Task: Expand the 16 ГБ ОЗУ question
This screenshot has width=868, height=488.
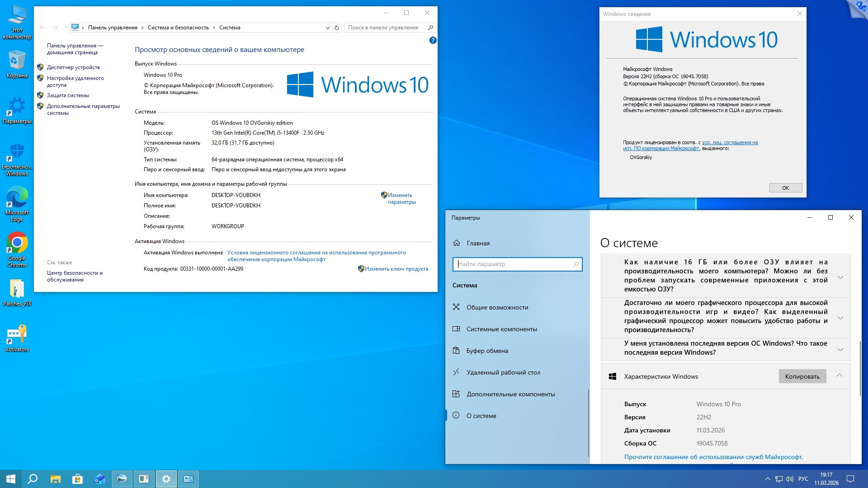Action: 840,277
